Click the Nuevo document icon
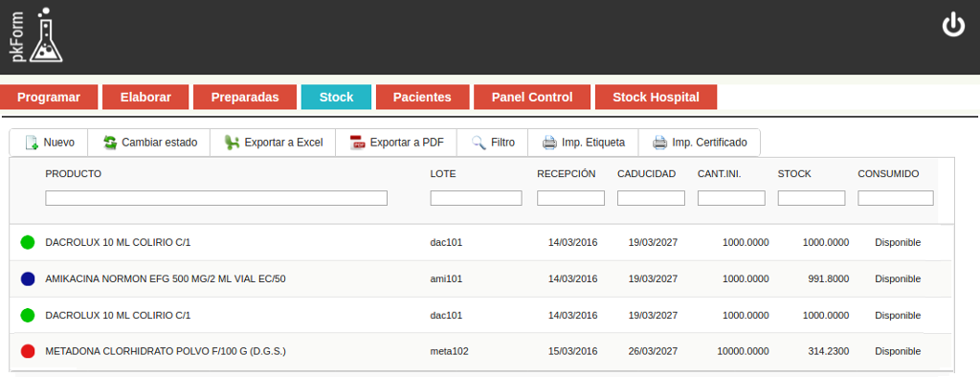The image size is (980, 377). tap(32, 143)
